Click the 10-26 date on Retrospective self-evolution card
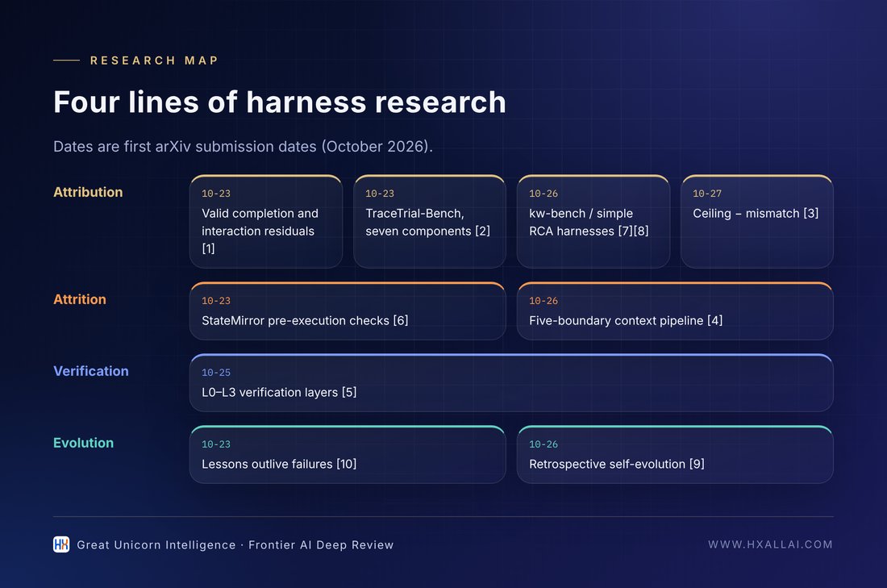 [543, 444]
